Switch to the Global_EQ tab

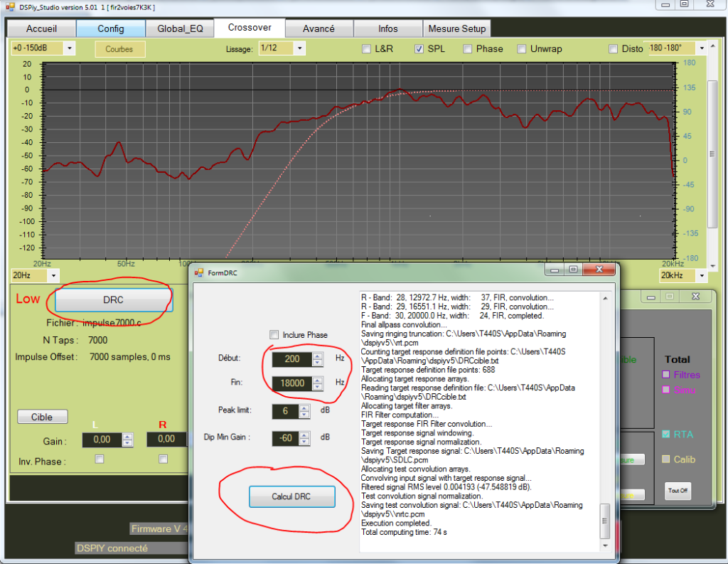176,29
